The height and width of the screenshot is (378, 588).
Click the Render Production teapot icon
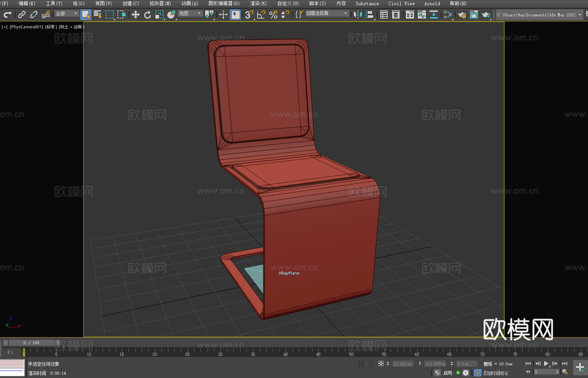[486, 14]
